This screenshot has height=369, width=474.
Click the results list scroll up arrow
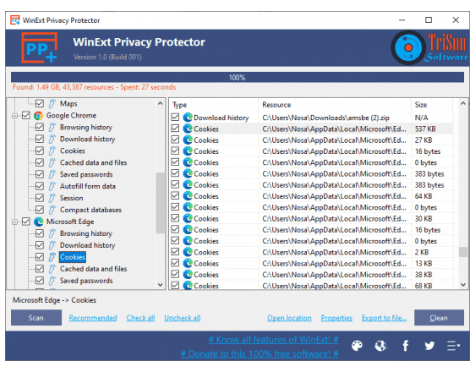(463, 104)
